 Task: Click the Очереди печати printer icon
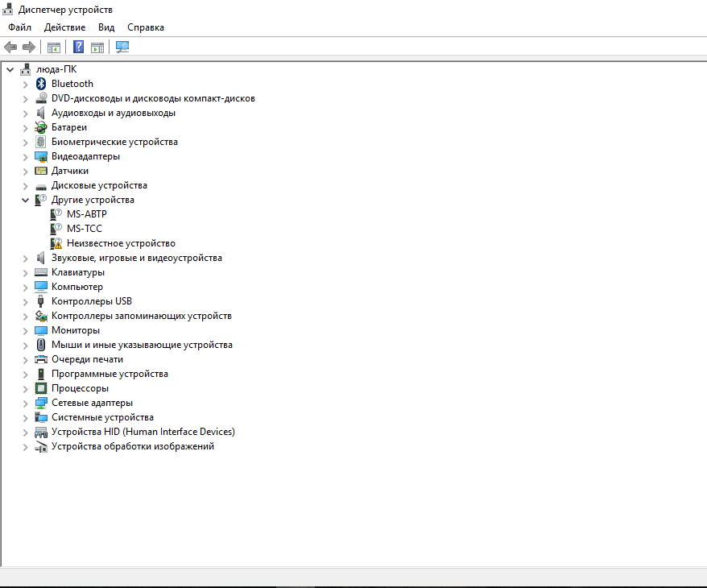41,359
